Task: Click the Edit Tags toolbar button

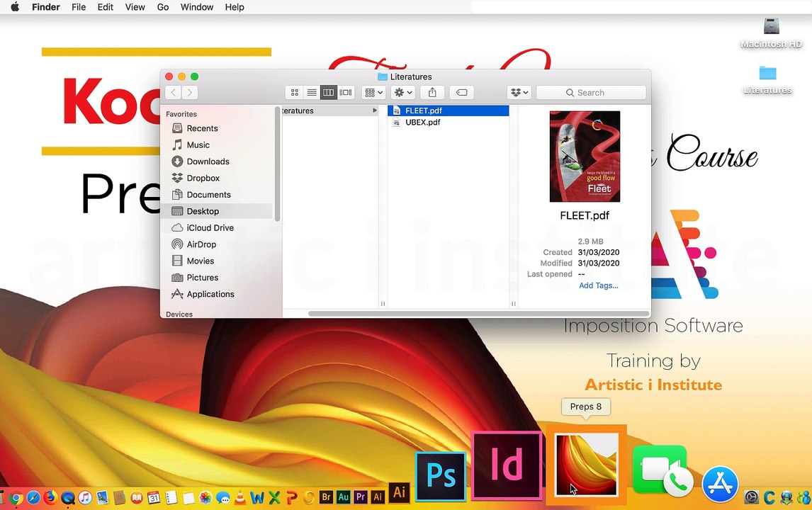Action: tap(461, 93)
